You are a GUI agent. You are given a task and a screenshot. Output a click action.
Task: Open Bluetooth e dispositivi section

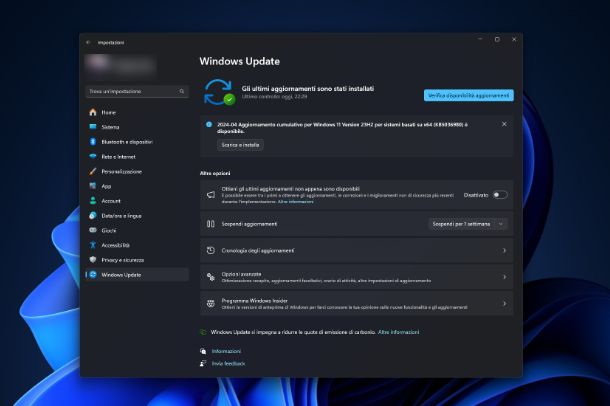137,142
